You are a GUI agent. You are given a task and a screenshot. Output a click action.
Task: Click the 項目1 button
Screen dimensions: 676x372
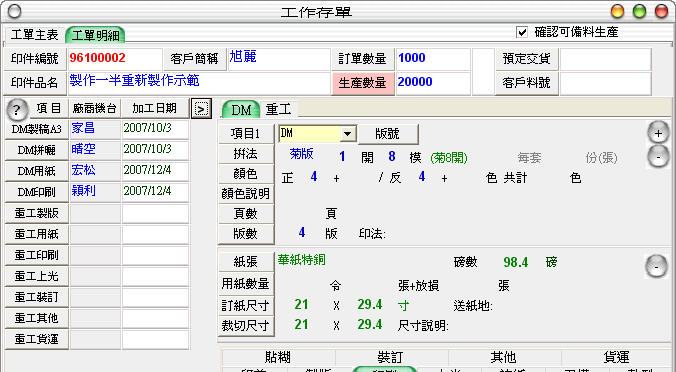click(246, 134)
